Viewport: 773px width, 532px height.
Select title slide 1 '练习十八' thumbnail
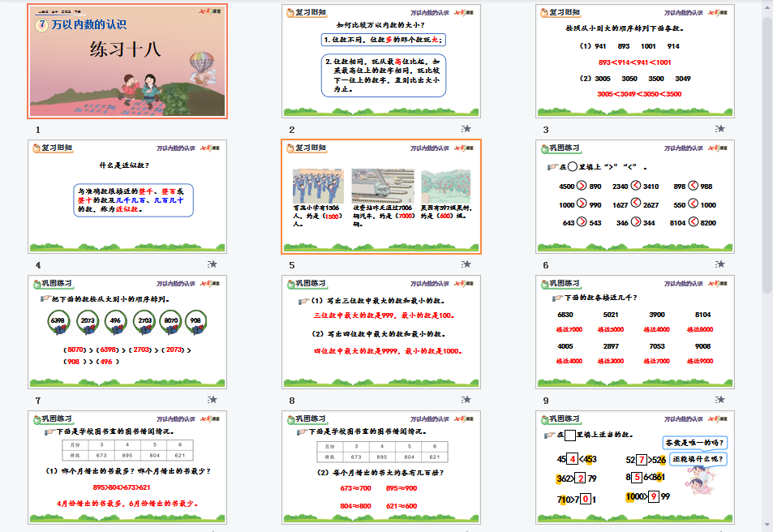[127, 61]
